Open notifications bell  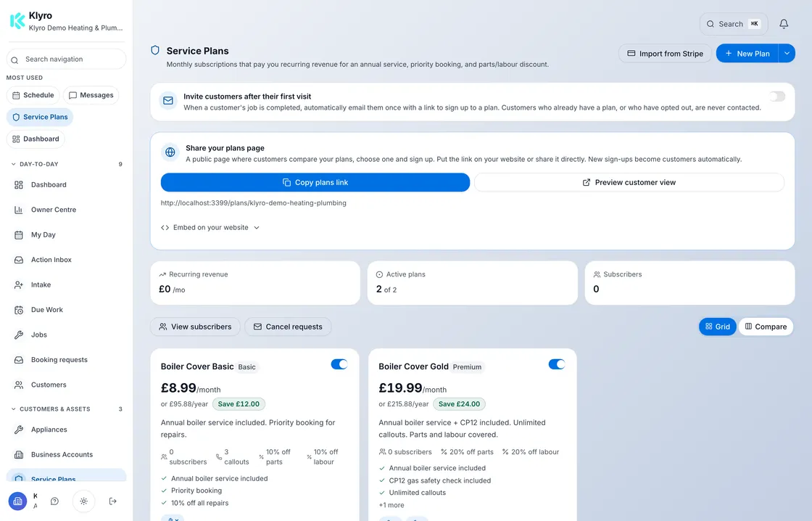[x=784, y=24]
